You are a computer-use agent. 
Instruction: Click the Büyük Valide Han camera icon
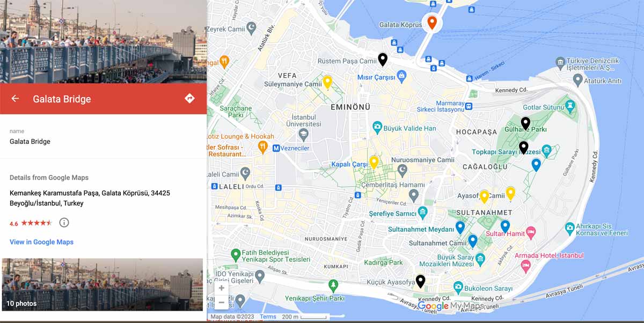[377, 128]
